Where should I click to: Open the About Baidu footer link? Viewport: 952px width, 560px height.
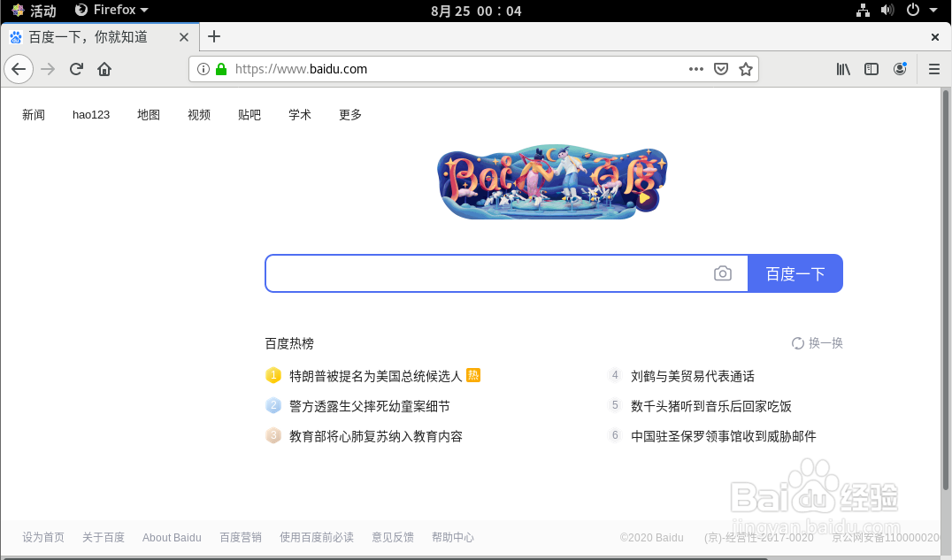(172, 538)
